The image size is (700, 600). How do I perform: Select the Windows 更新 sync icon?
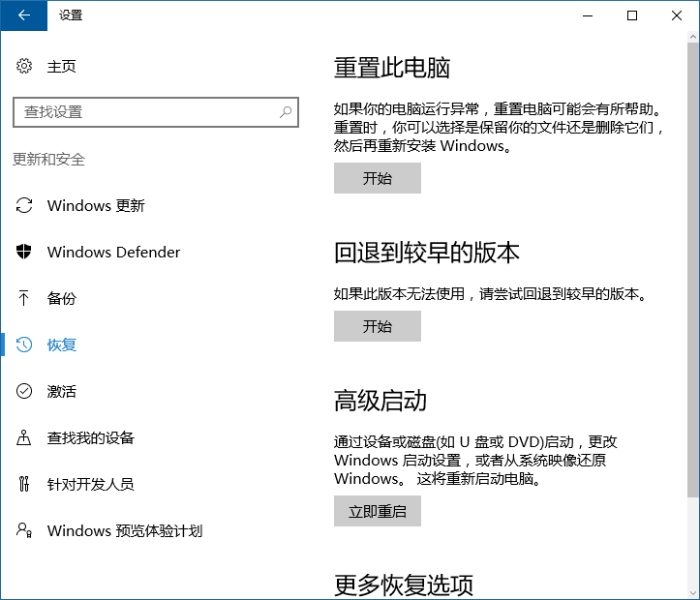(24, 206)
